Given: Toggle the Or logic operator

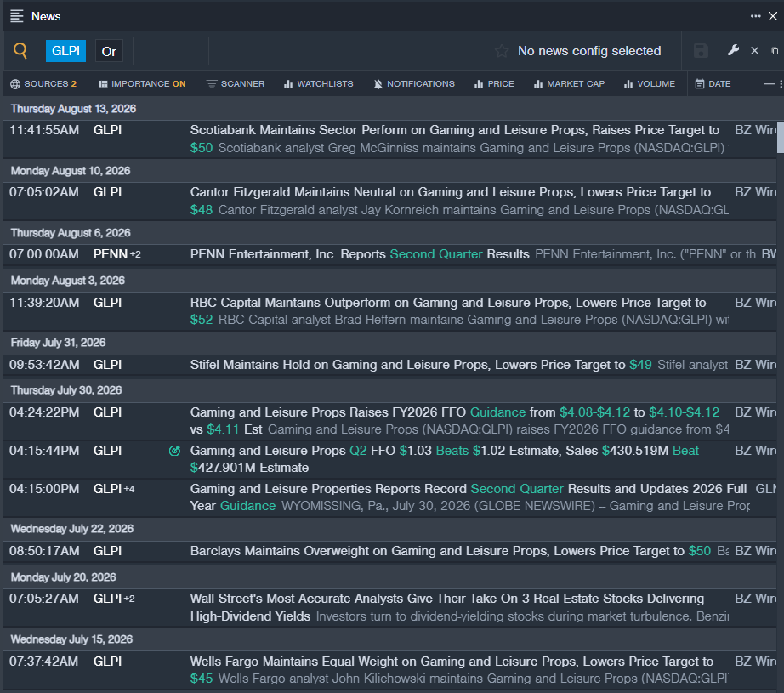Looking at the screenshot, I should (109, 52).
